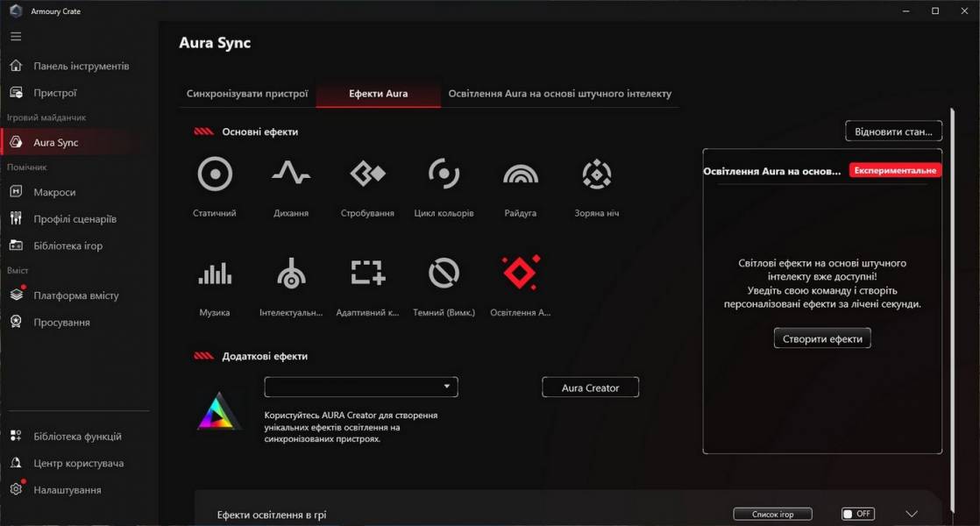The height and width of the screenshot is (526, 980).
Task: Open the hamburger menu in the sidebar
Action: tap(17, 36)
